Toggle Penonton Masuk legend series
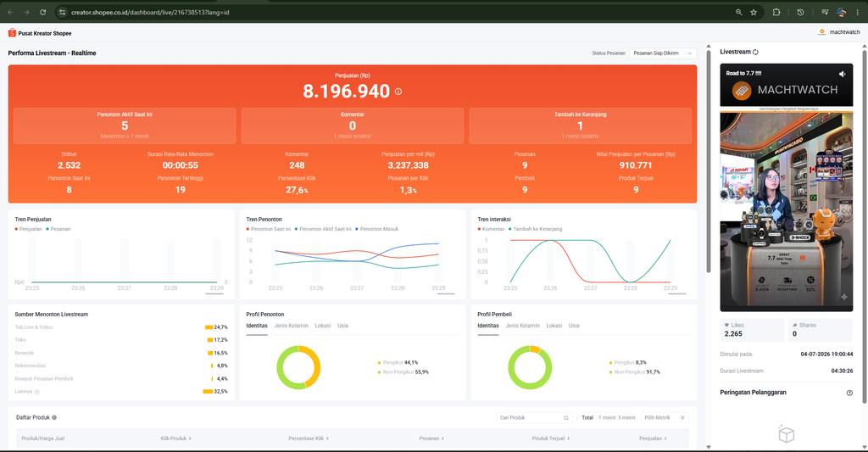 coord(377,229)
